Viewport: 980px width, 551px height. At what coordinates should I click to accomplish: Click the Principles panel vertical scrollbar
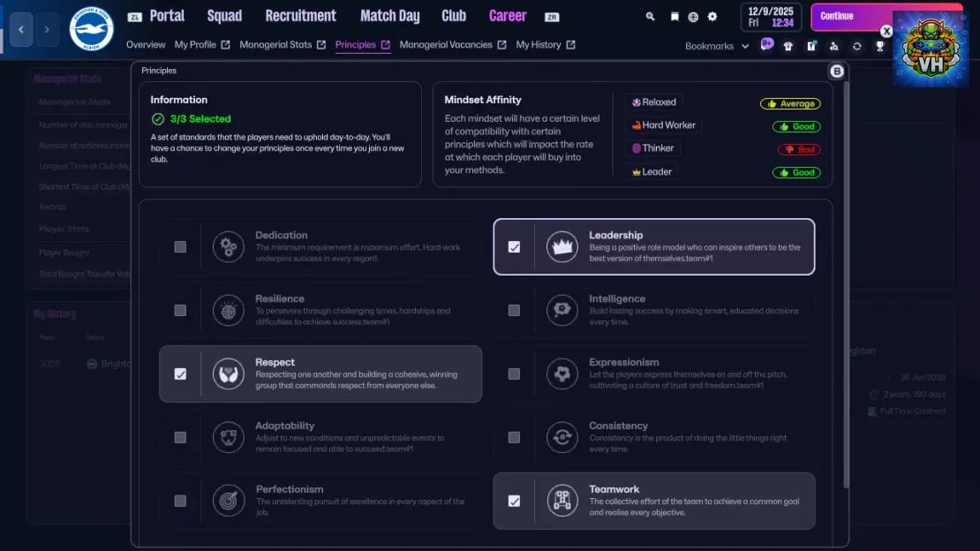pos(847,284)
